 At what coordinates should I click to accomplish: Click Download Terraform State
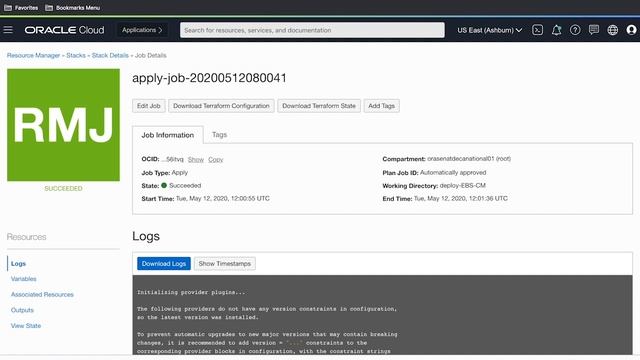[x=319, y=106]
